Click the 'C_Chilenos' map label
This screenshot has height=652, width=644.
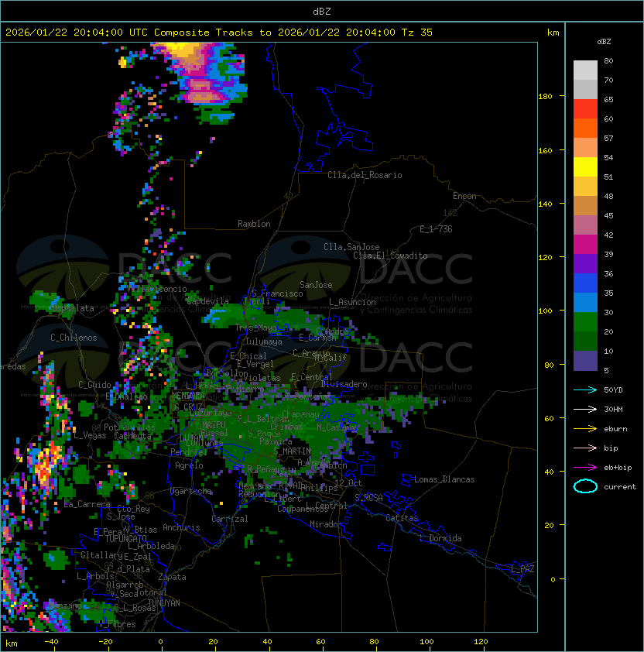click(x=74, y=338)
